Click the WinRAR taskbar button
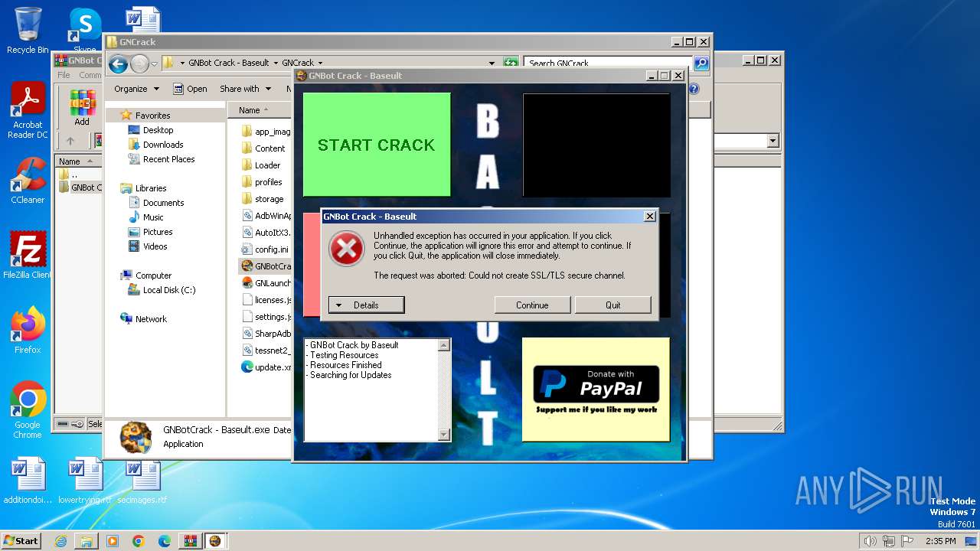The image size is (980, 551). [x=190, y=541]
